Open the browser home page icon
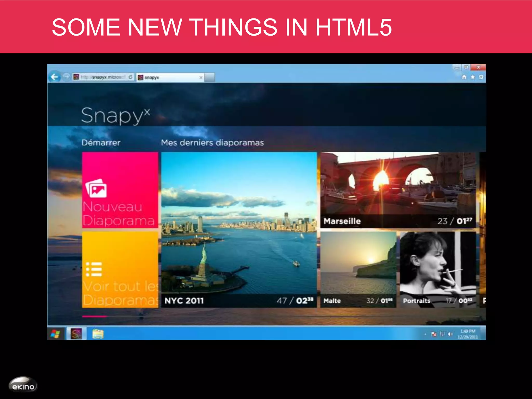This screenshot has height=399, width=532. click(464, 77)
